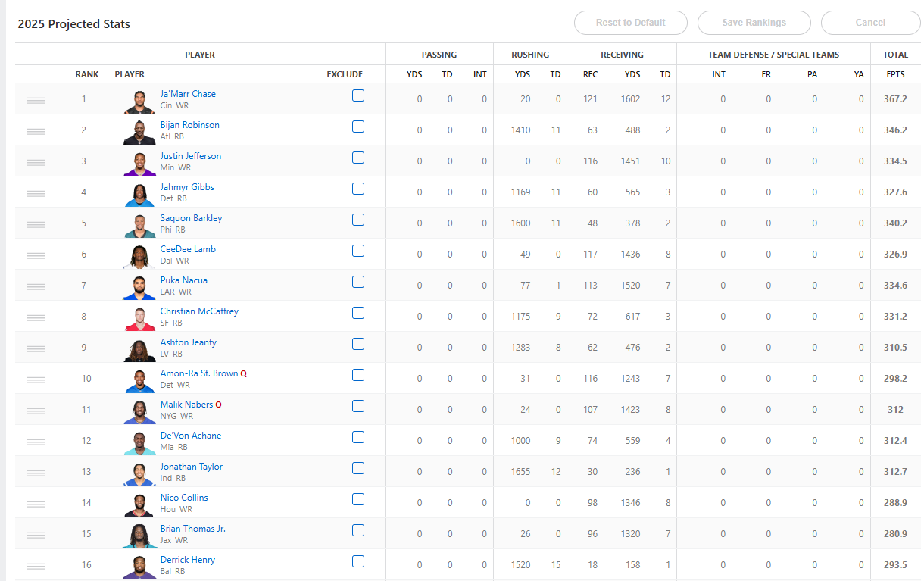Click Jonathan Taylor's 1655 rushing yards value
Image resolution: width=924 pixels, height=581 pixels.
tap(520, 472)
